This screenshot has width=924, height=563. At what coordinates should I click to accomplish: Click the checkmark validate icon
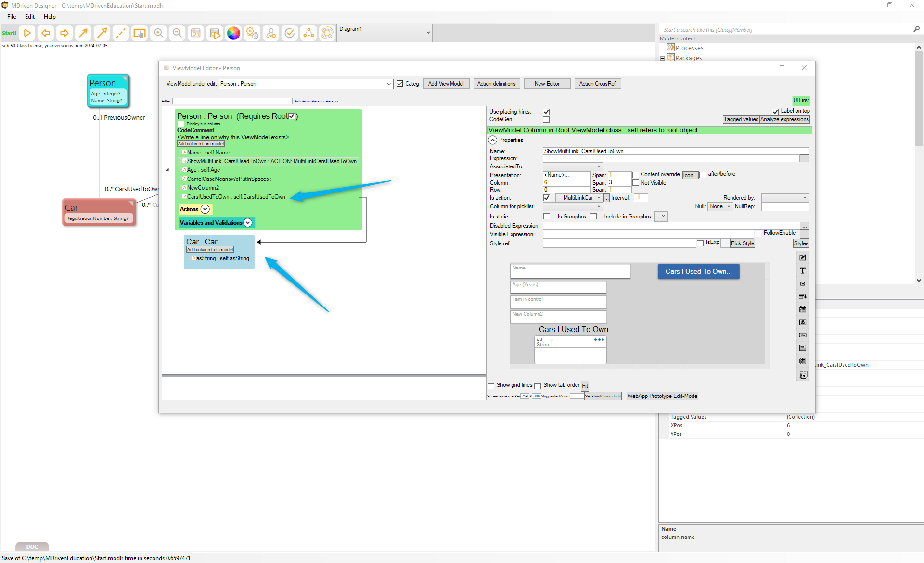point(290,33)
